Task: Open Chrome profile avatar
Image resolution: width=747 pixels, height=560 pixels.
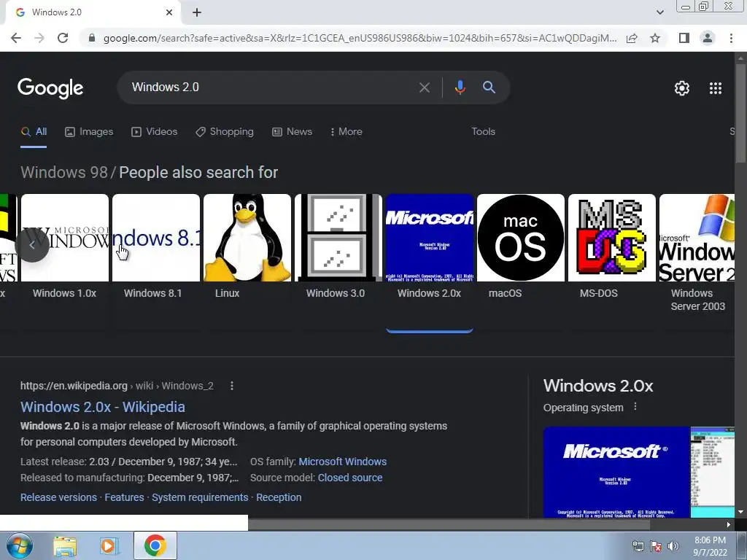Action: pyautogui.click(x=708, y=38)
